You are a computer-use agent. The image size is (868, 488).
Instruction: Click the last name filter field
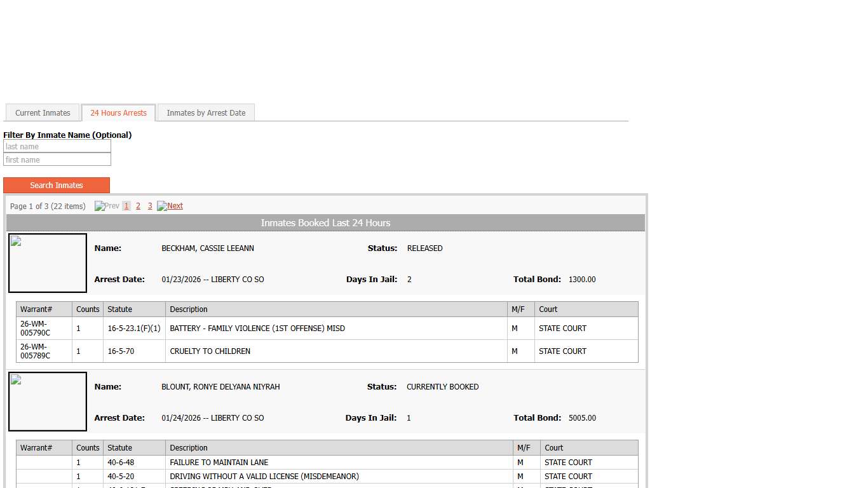[57, 147]
